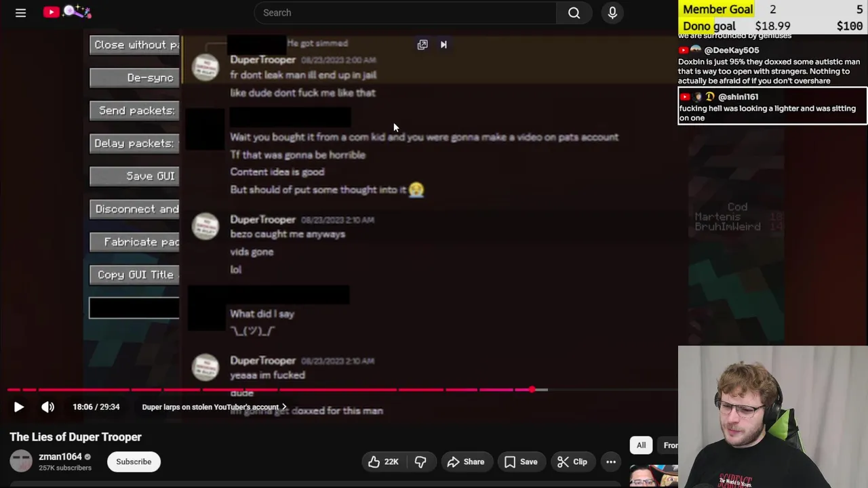The width and height of the screenshot is (868, 488).
Task: Open zman1064 channel link
Action: pos(60,456)
